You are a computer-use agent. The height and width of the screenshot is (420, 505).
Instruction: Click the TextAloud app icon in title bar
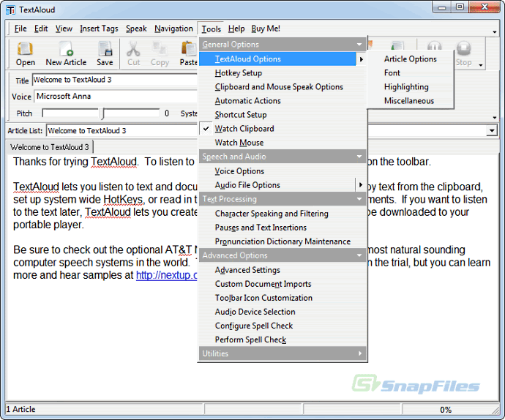pos(10,10)
